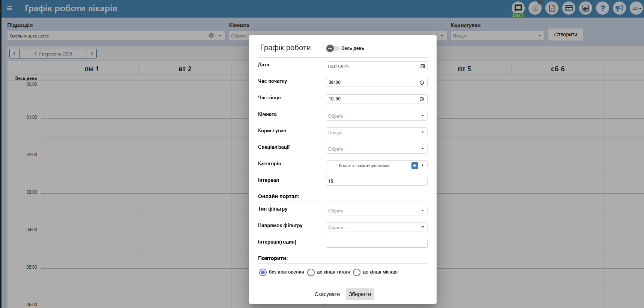Click Скасувати to cancel the dialog

[x=327, y=294]
